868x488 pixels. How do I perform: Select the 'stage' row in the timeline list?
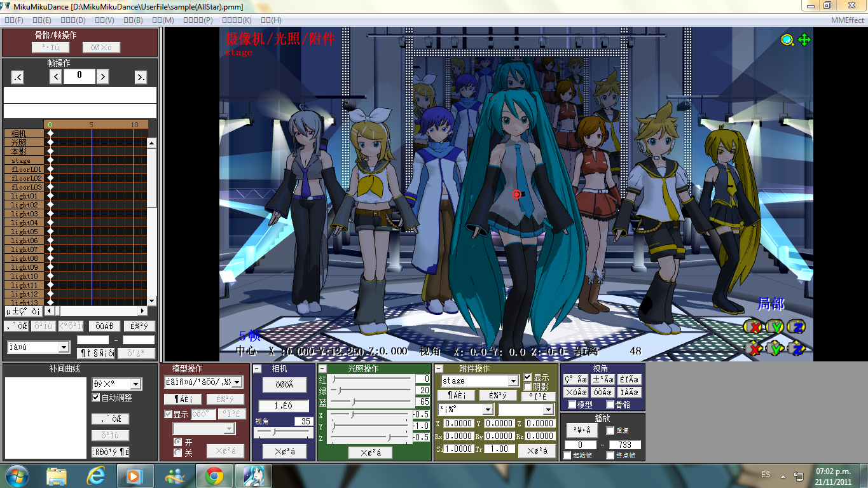tap(24, 161)
